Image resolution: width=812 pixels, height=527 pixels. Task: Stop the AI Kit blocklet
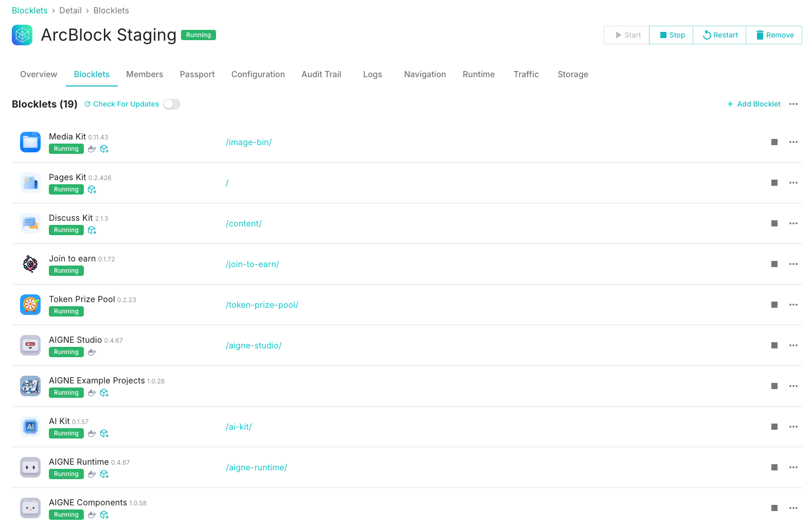(774, 427)
